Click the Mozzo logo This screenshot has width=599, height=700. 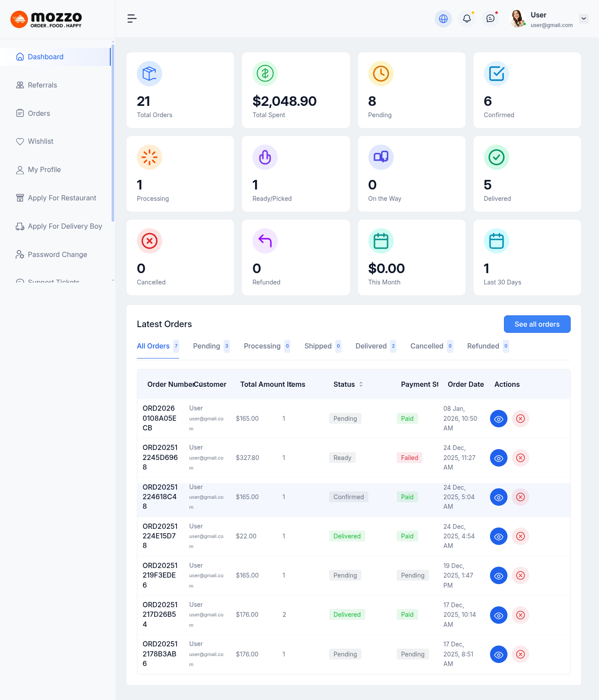tap(46, 19)
